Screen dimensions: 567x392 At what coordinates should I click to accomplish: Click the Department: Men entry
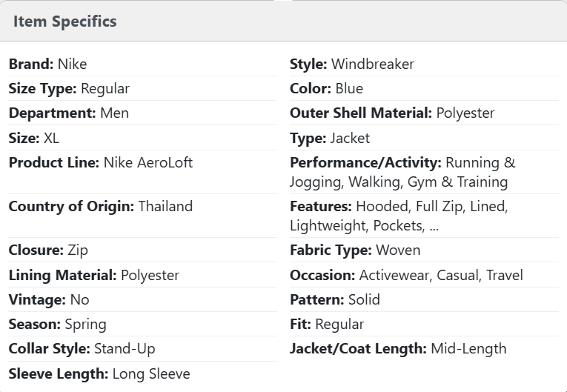point(143,113)
